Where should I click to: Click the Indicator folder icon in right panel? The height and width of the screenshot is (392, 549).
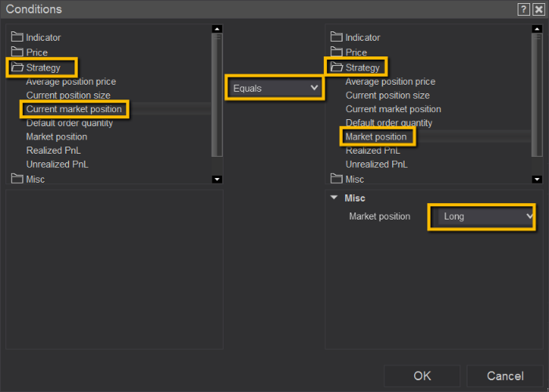point(336,37)
